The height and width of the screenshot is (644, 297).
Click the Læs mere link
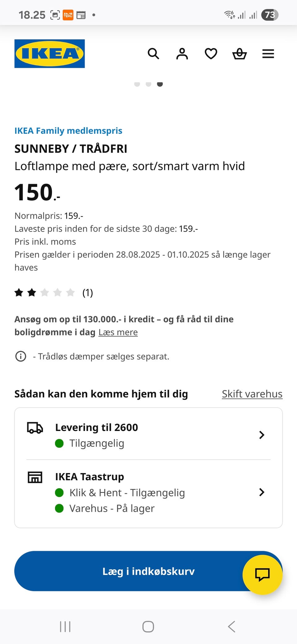coord(118,332)
